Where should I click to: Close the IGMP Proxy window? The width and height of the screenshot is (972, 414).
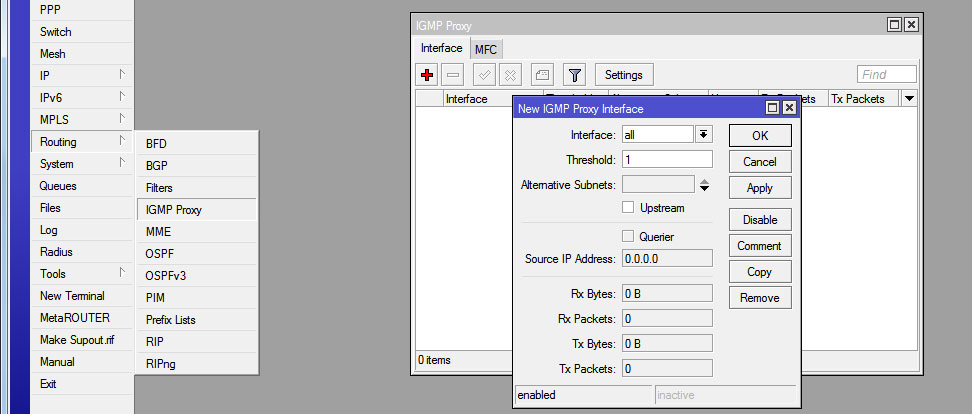tap(911, 25)
